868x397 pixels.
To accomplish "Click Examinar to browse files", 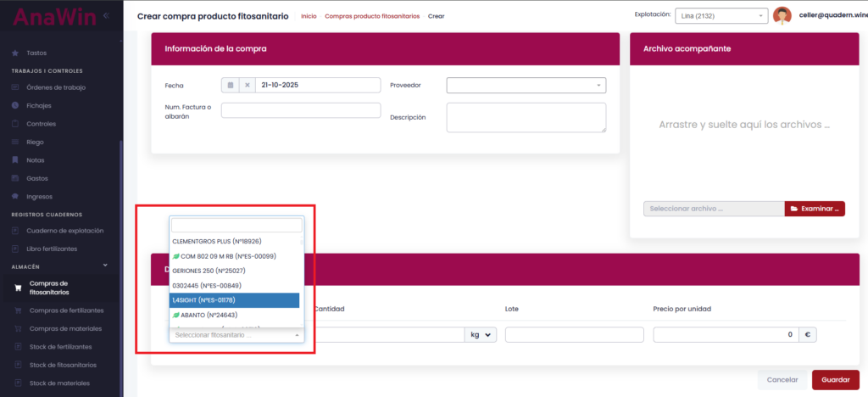I will coord(815,209).
